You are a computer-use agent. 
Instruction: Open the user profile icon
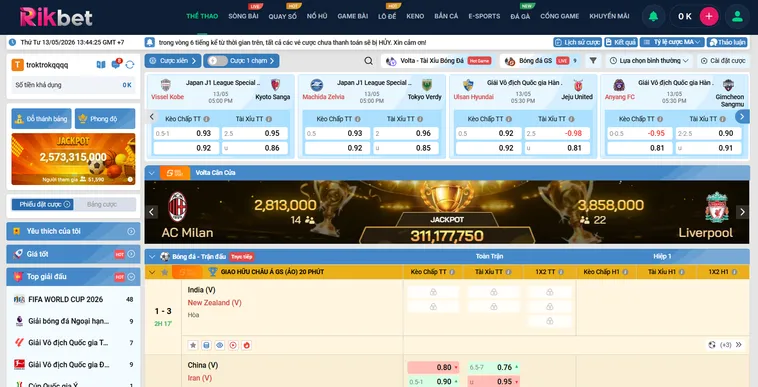737,16
